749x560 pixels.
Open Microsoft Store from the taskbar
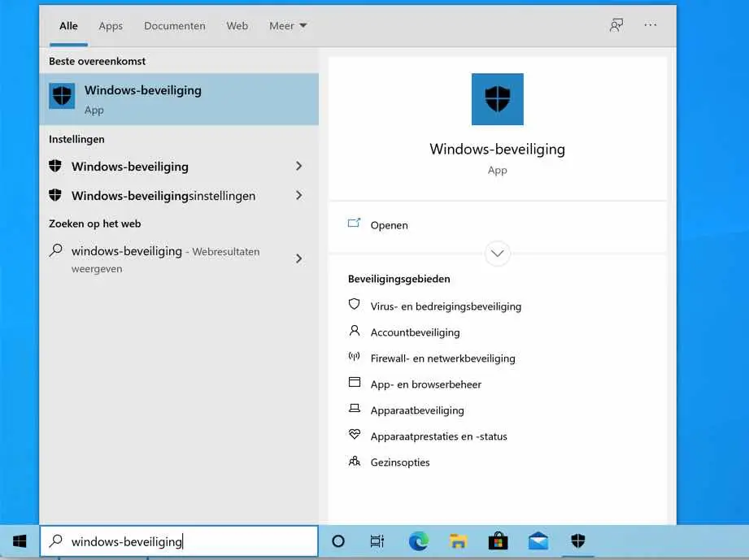[x=498, y=541]
